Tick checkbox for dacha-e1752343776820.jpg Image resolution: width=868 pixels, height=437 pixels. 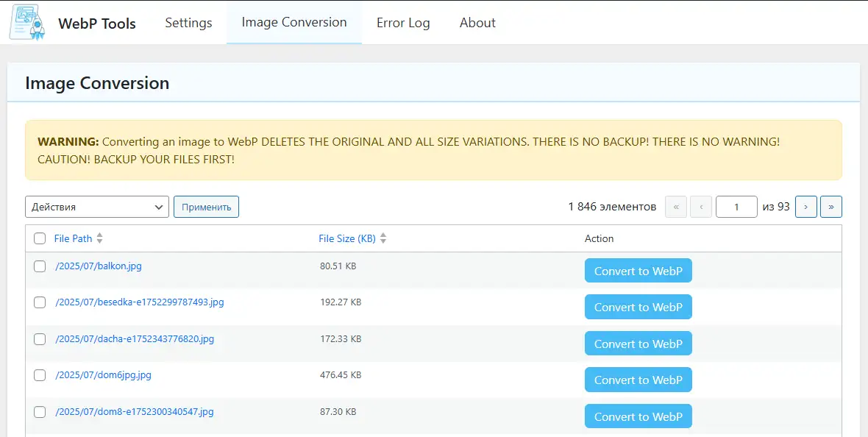(40, 339)
